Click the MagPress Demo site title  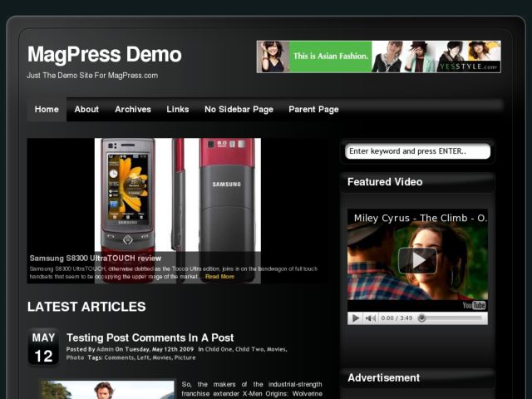click(105, 54)
